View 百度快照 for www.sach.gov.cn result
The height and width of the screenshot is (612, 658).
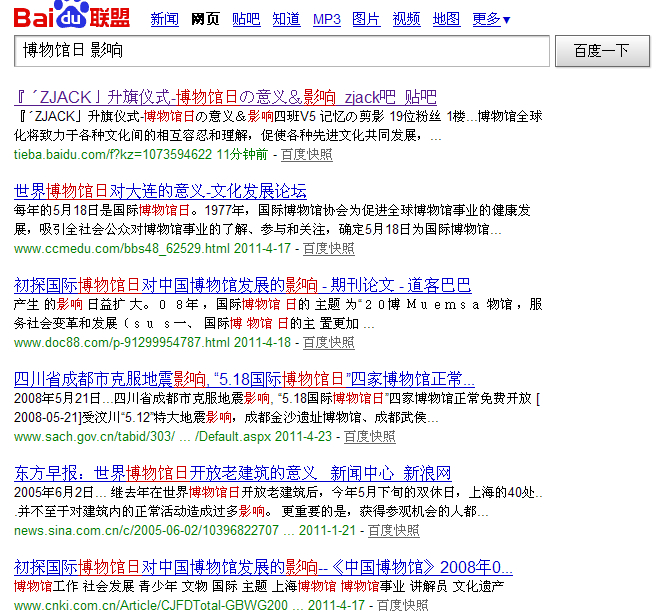point(370,437)
